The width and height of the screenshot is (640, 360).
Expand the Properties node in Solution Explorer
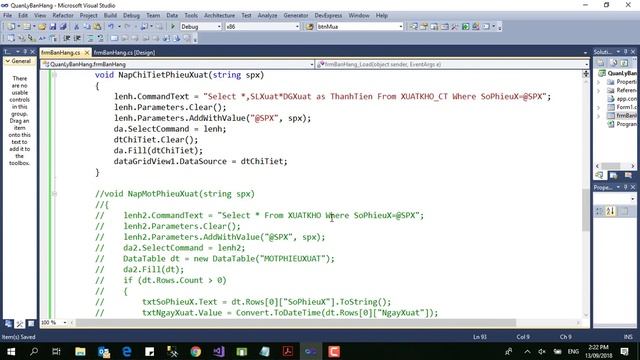pos(599,82)
